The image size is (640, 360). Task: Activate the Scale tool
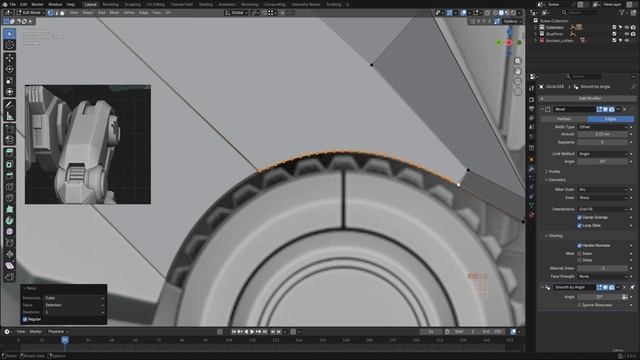coord(9,81)
